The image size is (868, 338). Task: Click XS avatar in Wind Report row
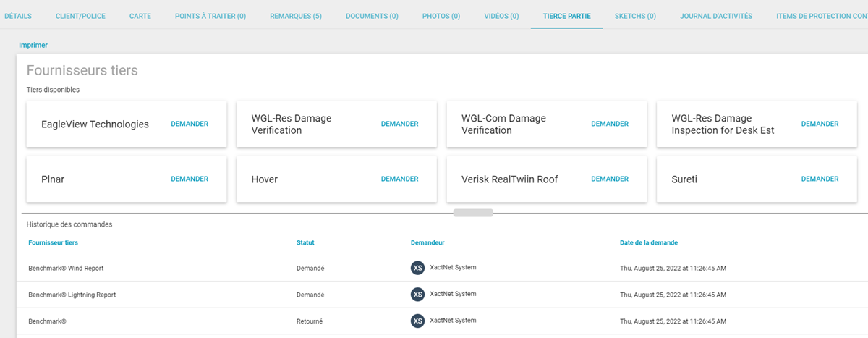(417, 268)
